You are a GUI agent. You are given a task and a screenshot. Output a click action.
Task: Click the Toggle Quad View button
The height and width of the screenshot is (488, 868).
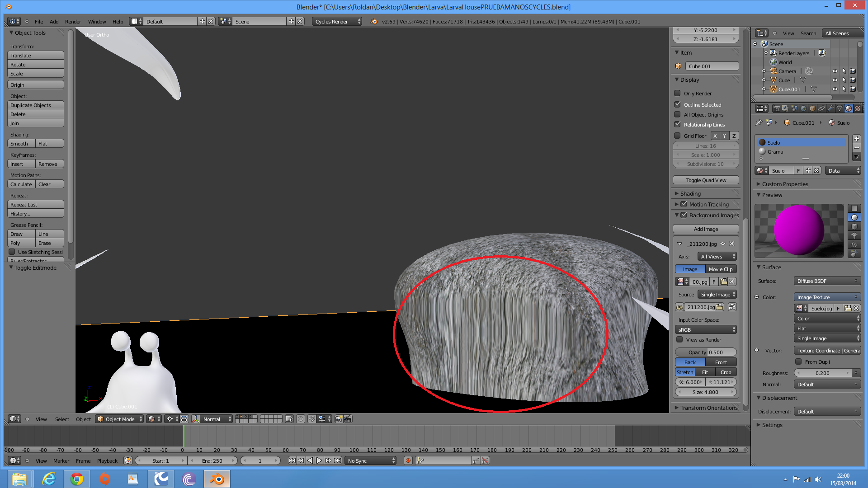point(706,180)
